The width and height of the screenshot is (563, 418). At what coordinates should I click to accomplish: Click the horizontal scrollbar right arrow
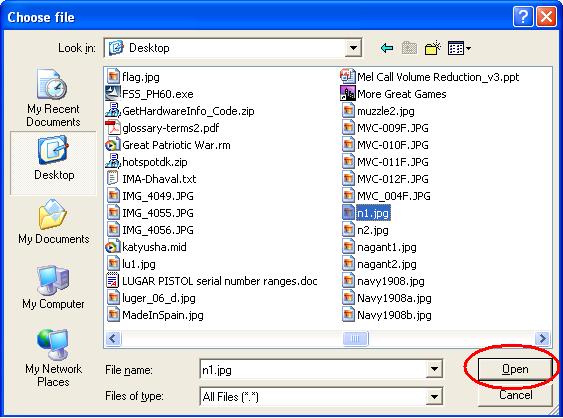tap(541, 338)
